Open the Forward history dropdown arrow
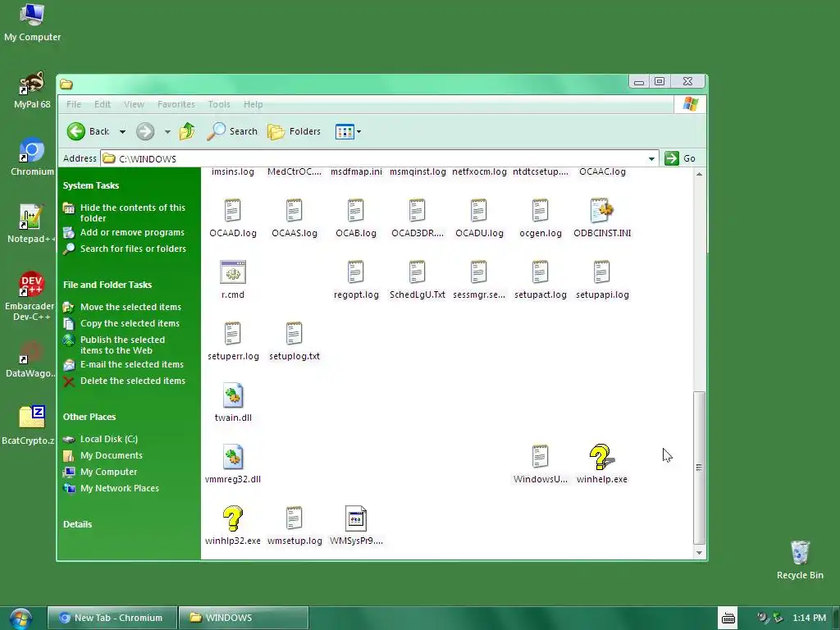Image resolution: width=840 pixels, height=630 pixels. click(167, 132)
